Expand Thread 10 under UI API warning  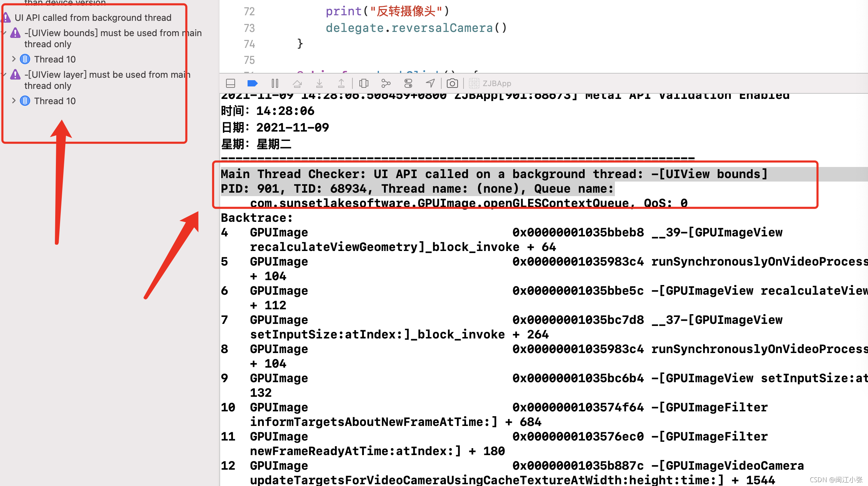13,58
